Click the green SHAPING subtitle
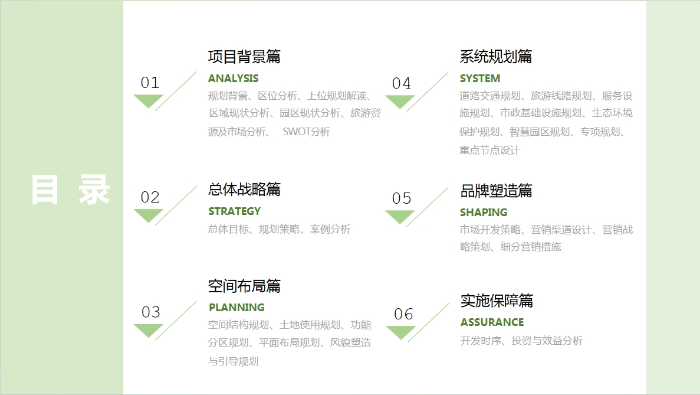 [483, 212]
